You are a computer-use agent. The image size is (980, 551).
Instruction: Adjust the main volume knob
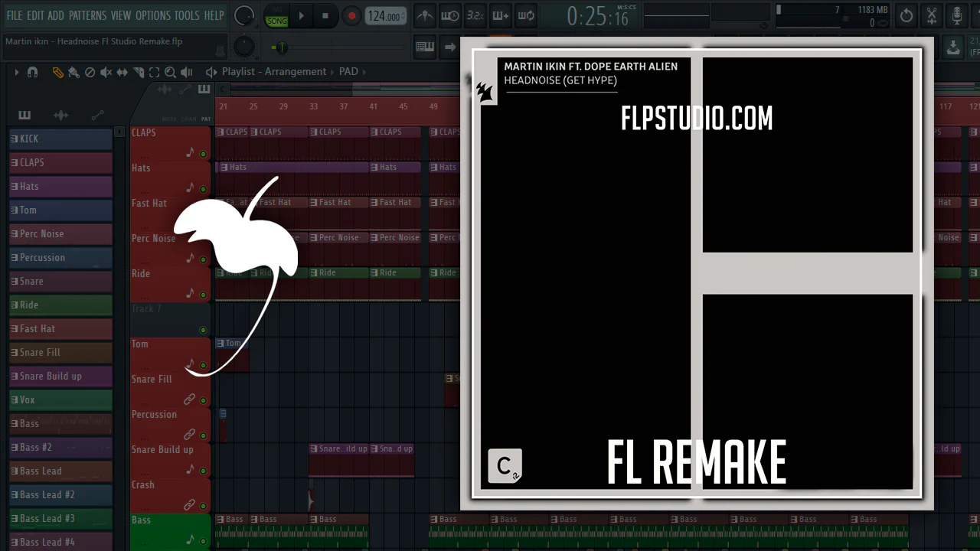tap(244, 15)
